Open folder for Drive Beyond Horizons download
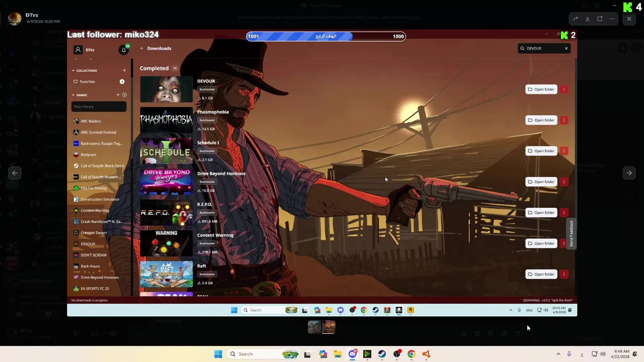The width and height of the screenshot is (644, 362). click(541, 182)
